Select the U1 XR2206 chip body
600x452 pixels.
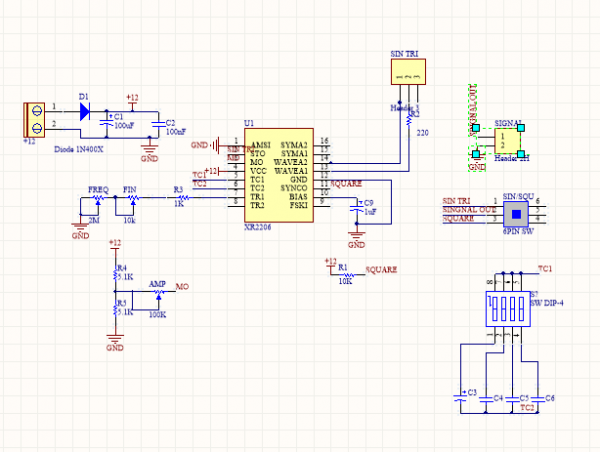pyautogui.click(x=279, y=175)
